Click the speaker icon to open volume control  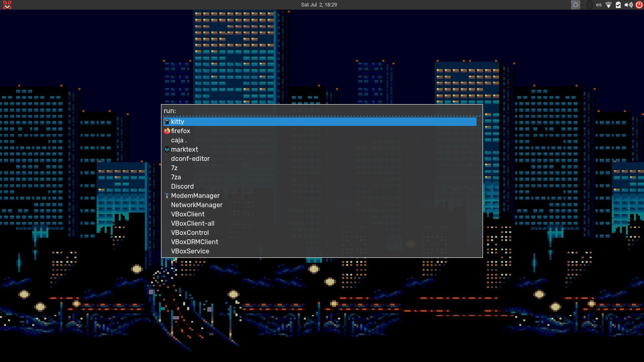628,5
